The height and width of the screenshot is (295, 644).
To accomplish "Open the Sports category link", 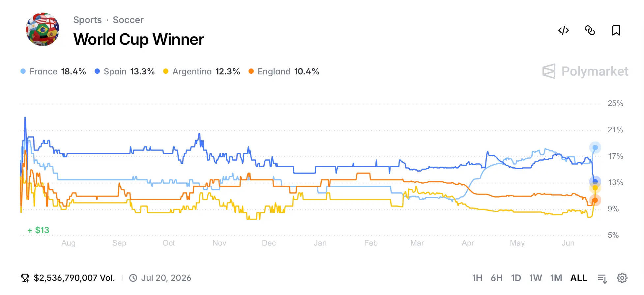I will (x=87, y=20).
